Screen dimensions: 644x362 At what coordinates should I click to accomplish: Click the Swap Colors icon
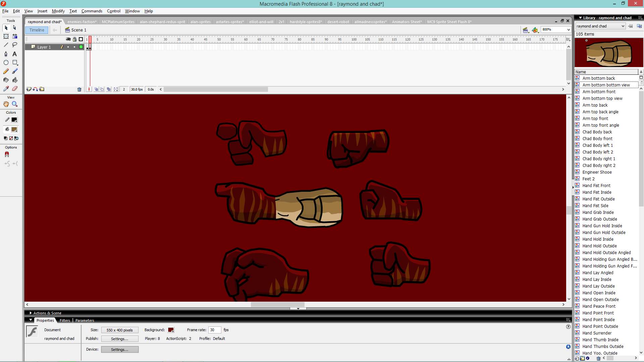click(x=16, y=138)
